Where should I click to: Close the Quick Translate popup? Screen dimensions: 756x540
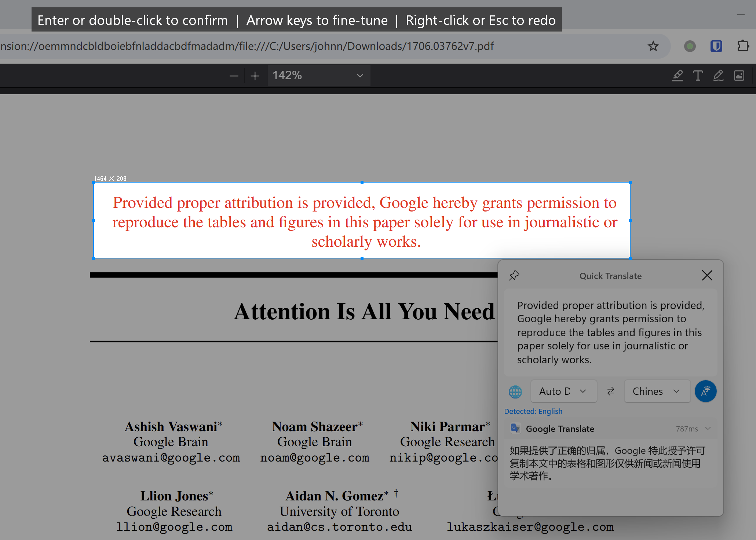point(707,275)
